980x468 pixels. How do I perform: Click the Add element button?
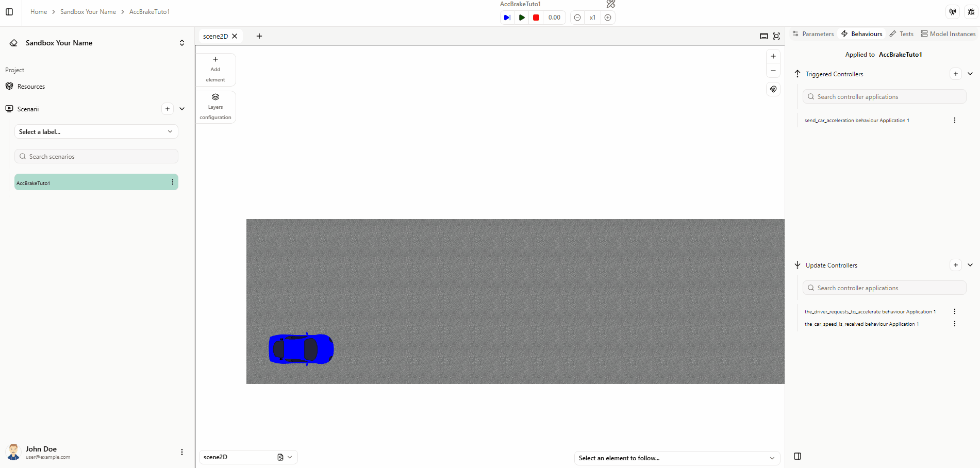(x=215, y=70)
